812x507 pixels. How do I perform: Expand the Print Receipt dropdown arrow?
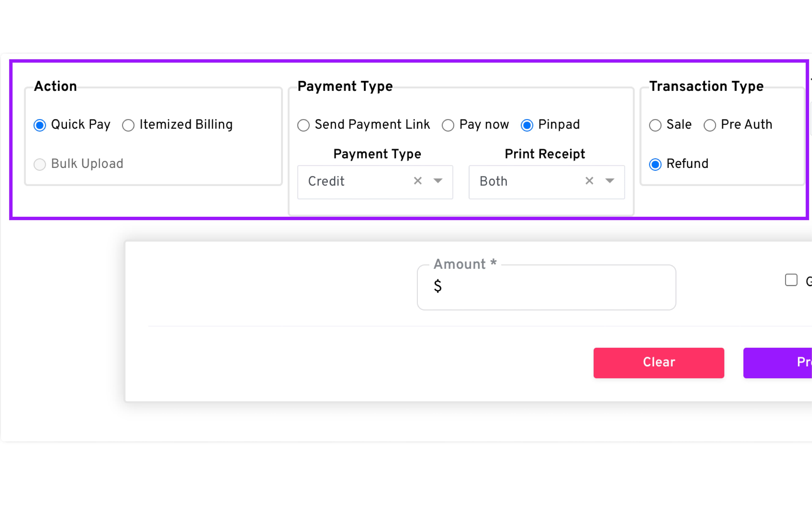[x=610, y=181]
